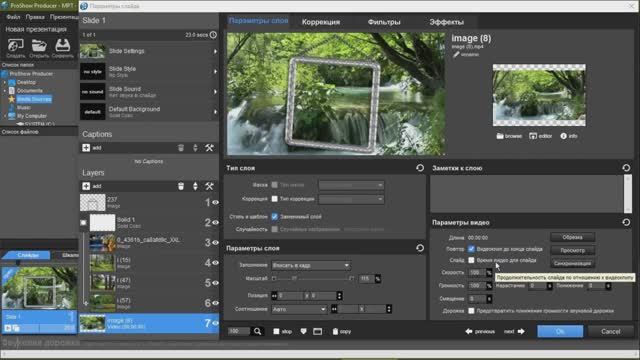The width and height of the screenshot is (640, 360).
Task: Open the Тип маски dropdown
Action: click(351, 185)
